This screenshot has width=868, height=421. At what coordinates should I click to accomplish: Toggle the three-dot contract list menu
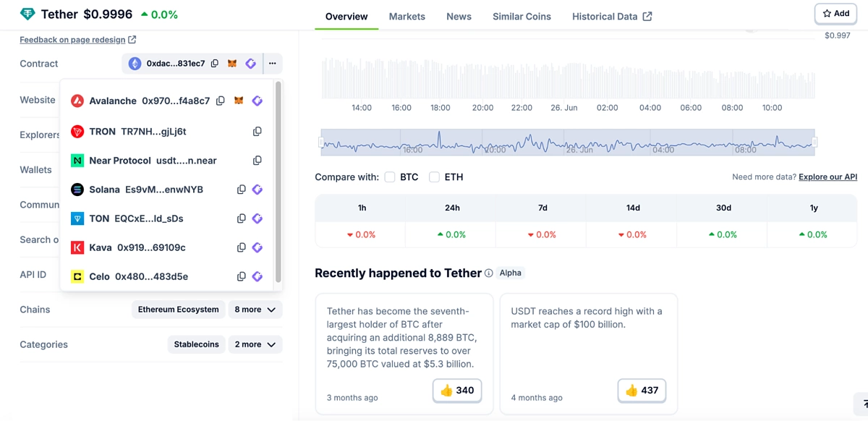click(x=273, y=64)
